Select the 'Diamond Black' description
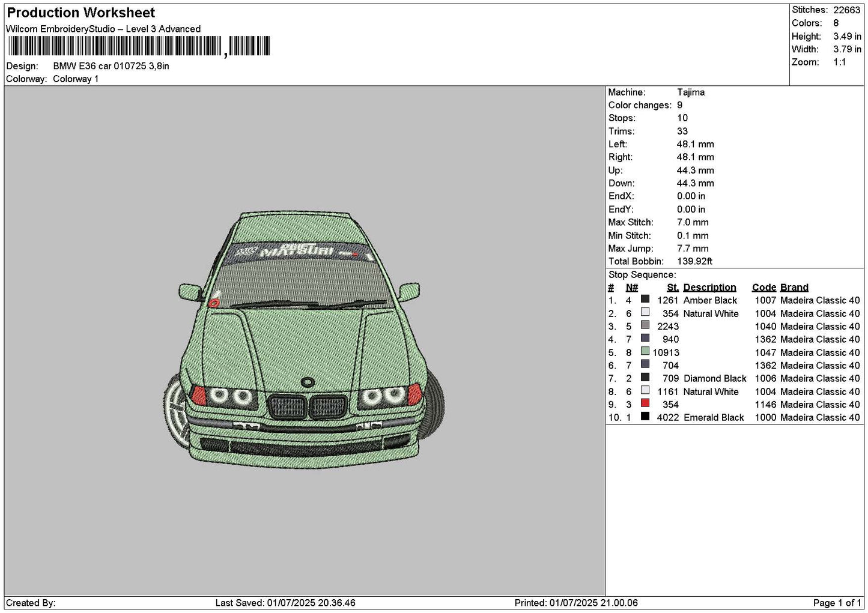 click(715, 379)
